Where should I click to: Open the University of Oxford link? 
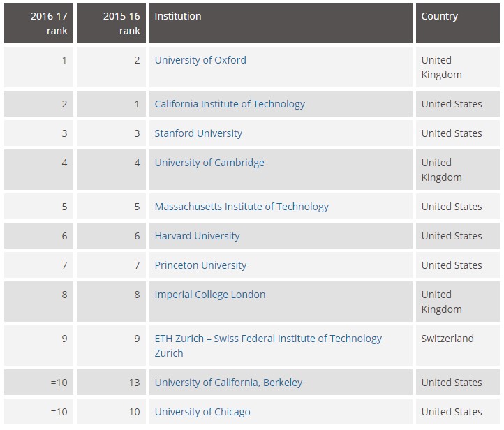[200, 60]
